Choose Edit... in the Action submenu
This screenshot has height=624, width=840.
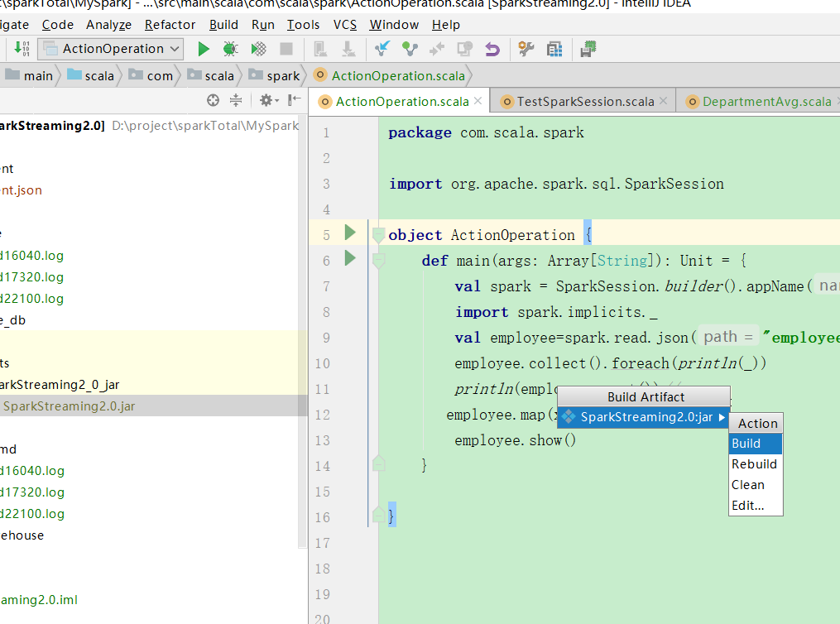coord(756,506)
